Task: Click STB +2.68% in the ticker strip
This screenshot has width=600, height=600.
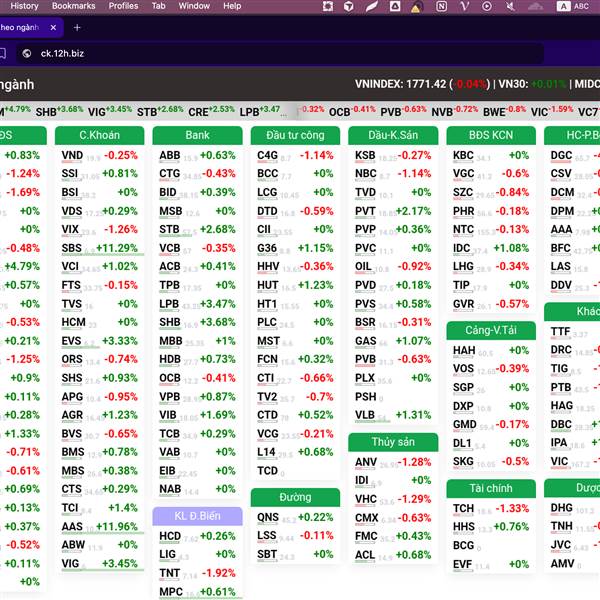Action: click(160, 111)
